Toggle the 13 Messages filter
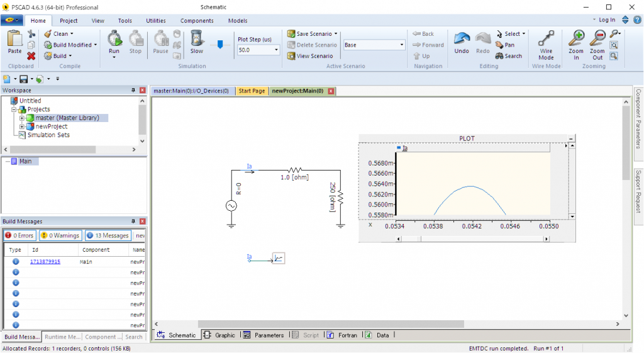 [108, 235]
